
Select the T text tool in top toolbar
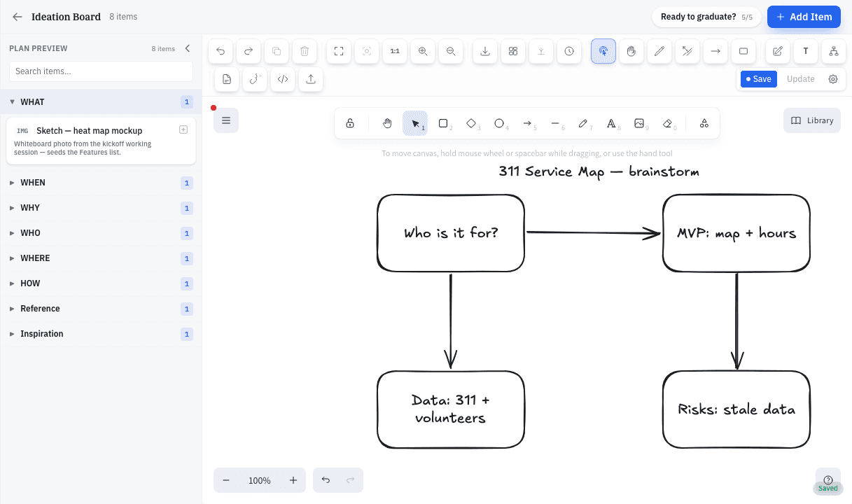click(806, 51)
